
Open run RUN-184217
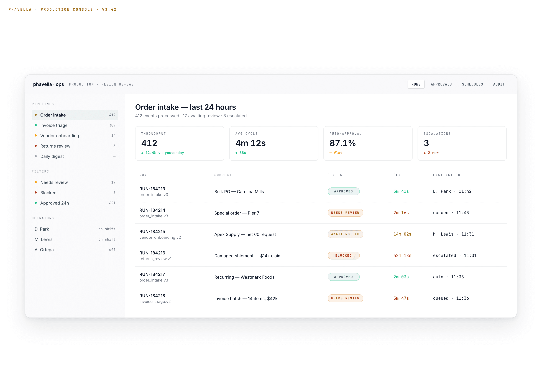click(152, 274)
